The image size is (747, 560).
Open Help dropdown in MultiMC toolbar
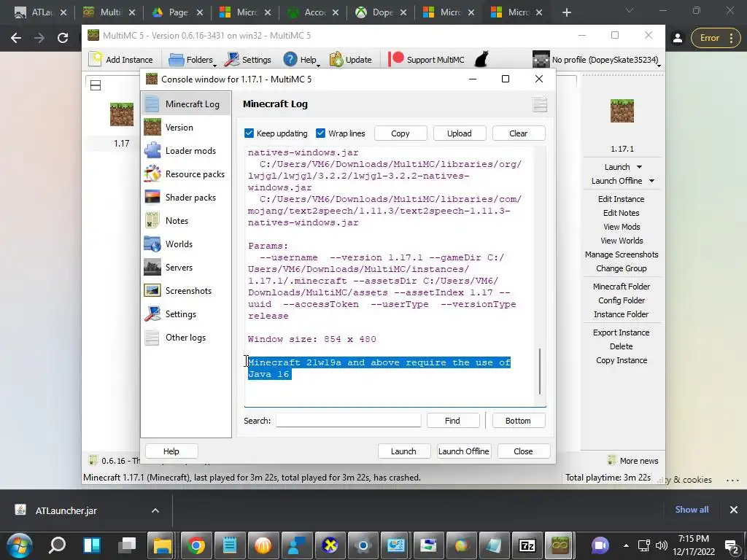point(301,60)
